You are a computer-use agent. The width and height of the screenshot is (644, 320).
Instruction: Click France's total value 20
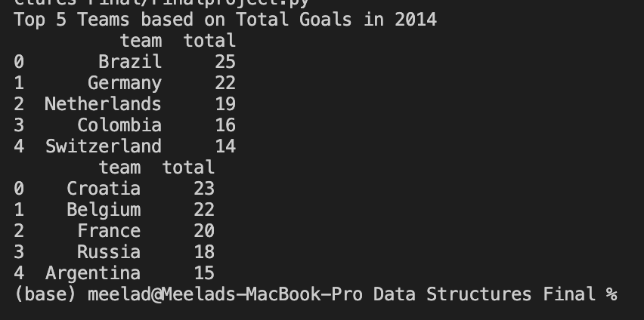click(x=203, y=230)
